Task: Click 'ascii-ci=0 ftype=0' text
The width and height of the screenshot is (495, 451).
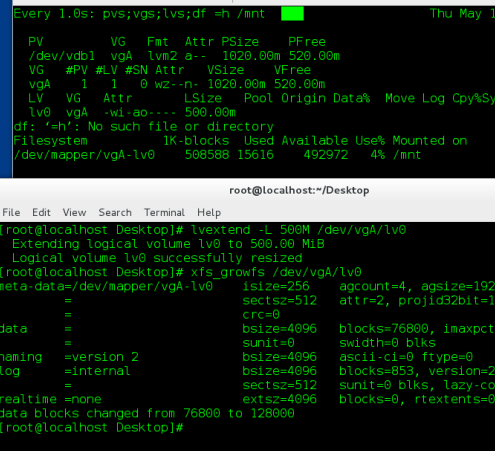Action: click(406, 357)
